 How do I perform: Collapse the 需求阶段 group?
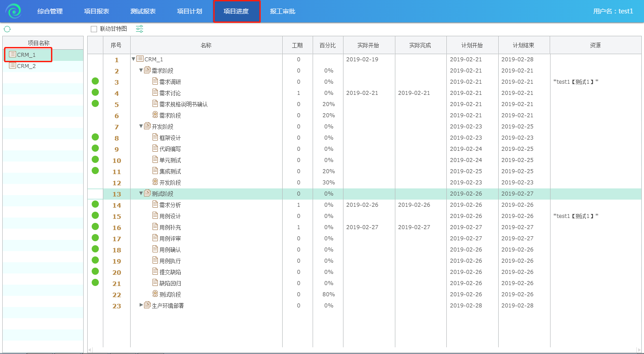141,70
